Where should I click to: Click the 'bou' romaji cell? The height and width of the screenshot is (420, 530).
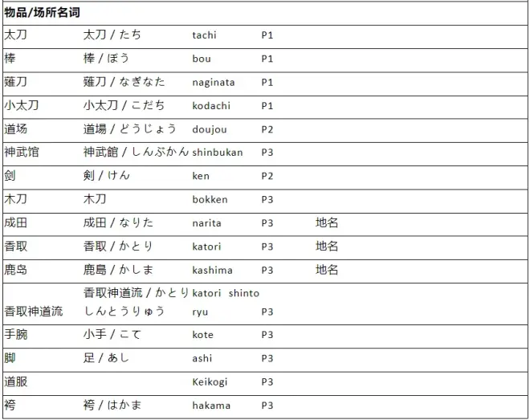pos(202,59)
